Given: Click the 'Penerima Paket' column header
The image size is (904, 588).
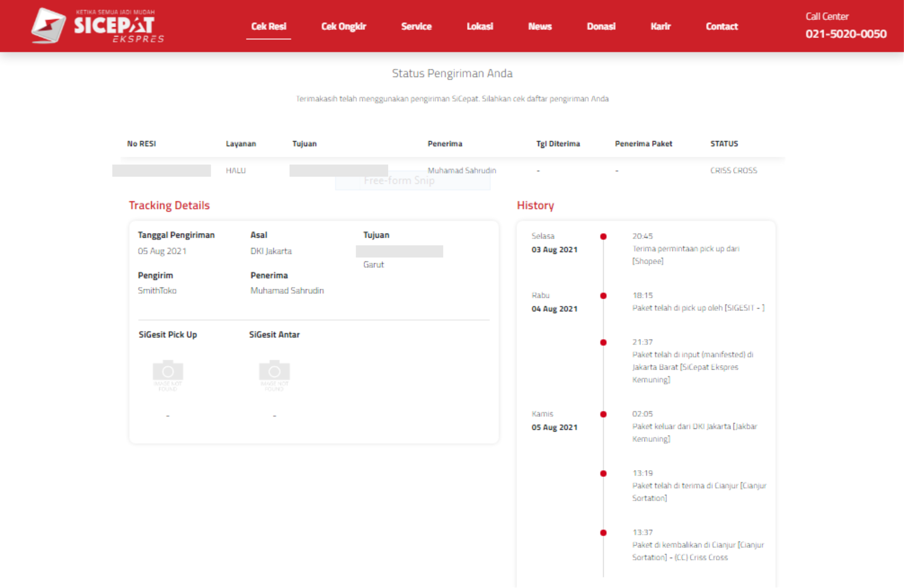Looking at the screenshot, I should (644, 144).
